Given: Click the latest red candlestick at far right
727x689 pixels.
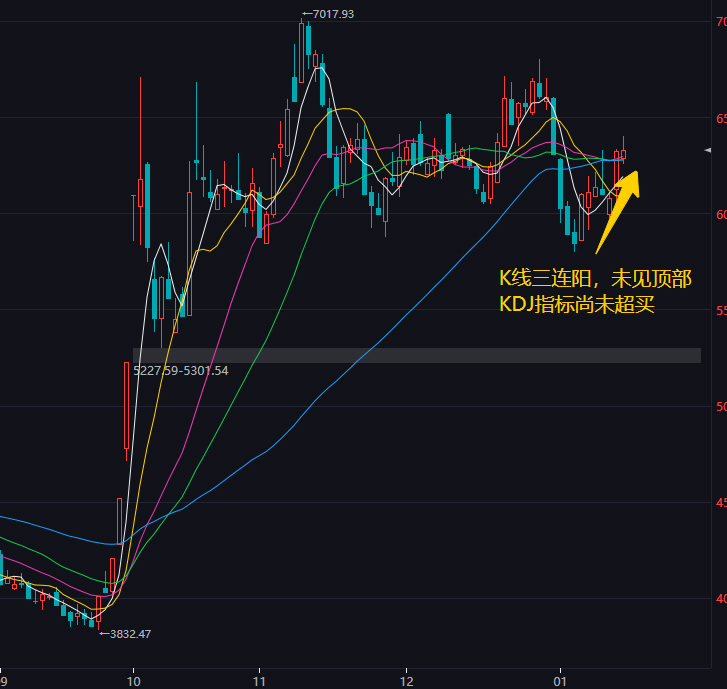Looking at the screenshot, I should [x=624, y=155].
